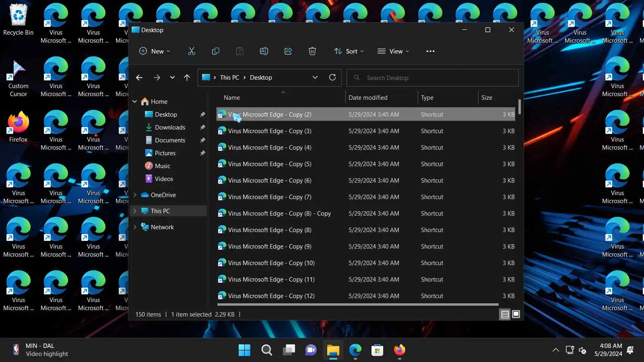Go back with the left arrow
Viewport: 644px width, 362px height.
point(139,78)
